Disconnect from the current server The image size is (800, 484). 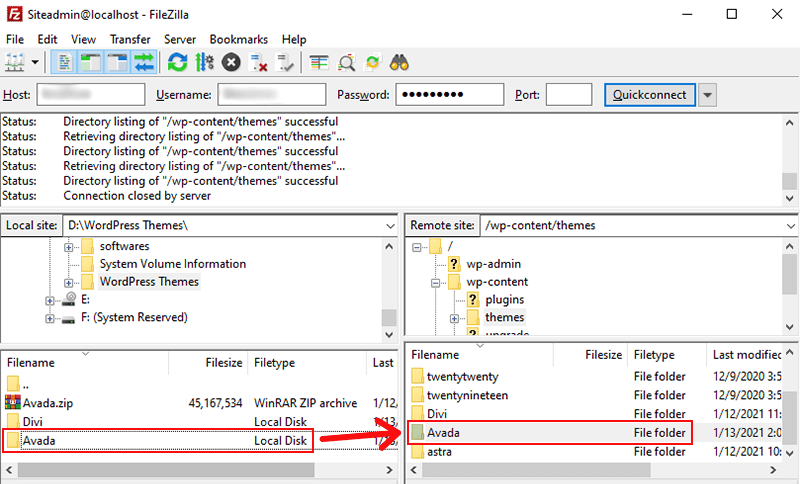pyautogui.click(x=258, y=63)
